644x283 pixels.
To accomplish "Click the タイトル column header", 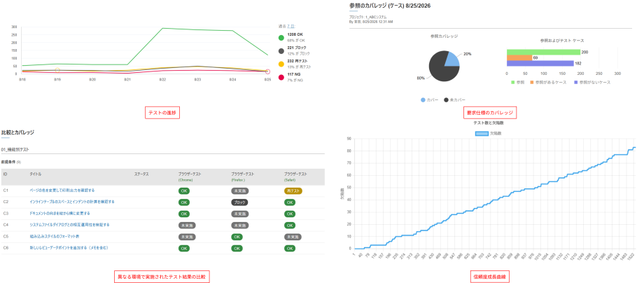I will [x=35, y=174].
